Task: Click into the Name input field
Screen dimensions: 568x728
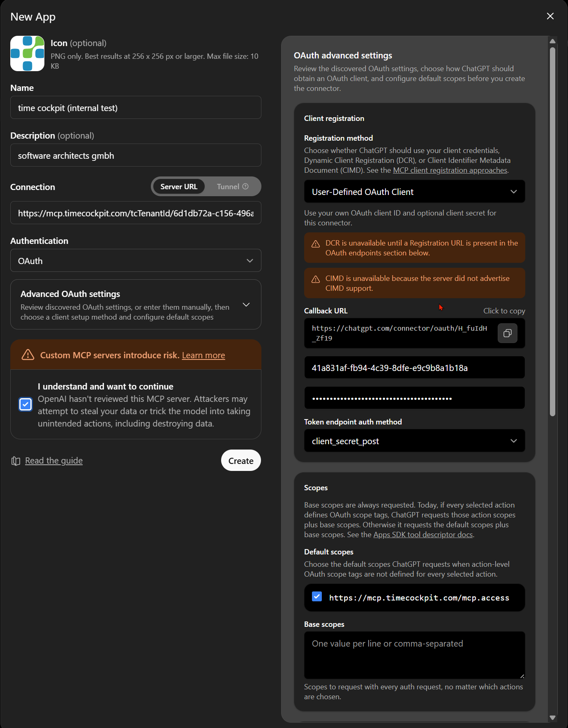Action: (136, 107)
